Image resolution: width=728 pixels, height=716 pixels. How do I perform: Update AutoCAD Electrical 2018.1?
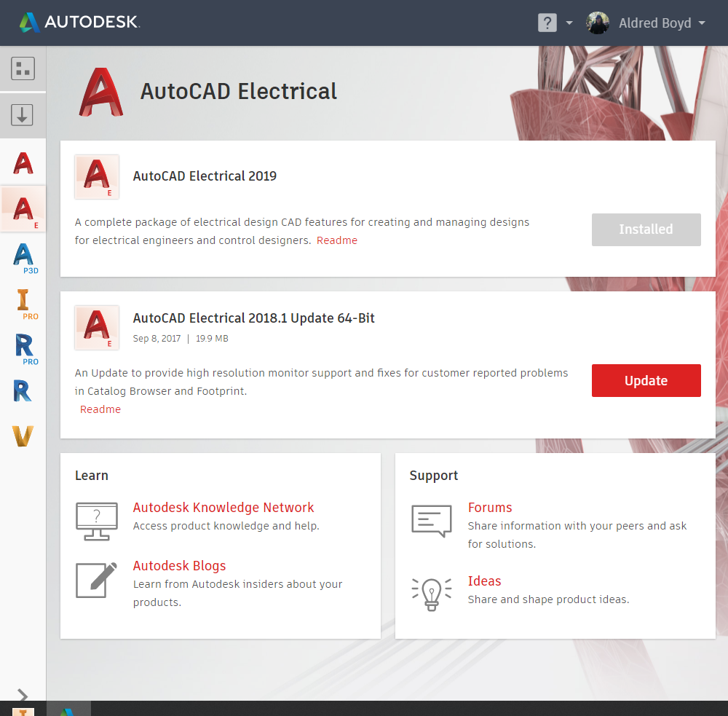(x=646, y=380)
